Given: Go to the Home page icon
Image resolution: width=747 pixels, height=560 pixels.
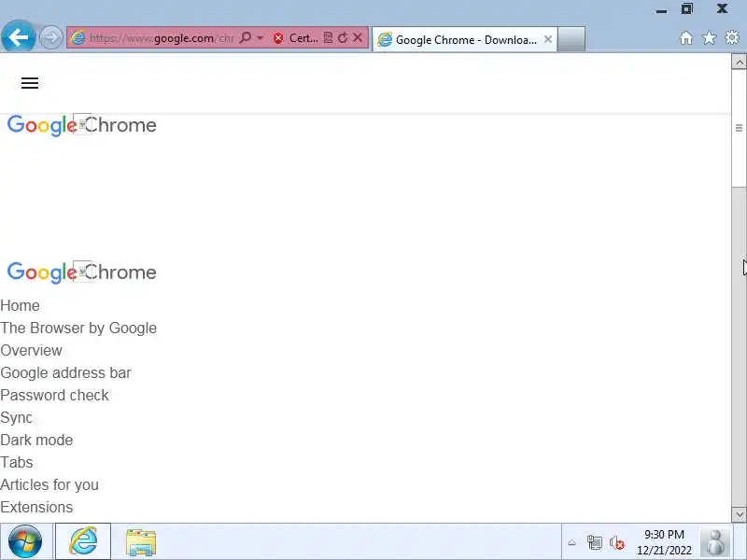Looking at the screenshot, I should [x=686, y=38].
